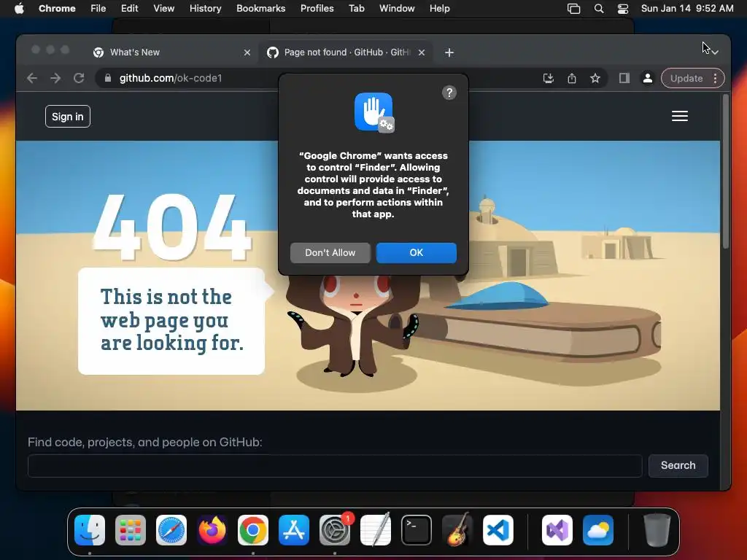747x560 pixels.
Task: Focus the GitHub search input field
Action: tap(335, 466)
